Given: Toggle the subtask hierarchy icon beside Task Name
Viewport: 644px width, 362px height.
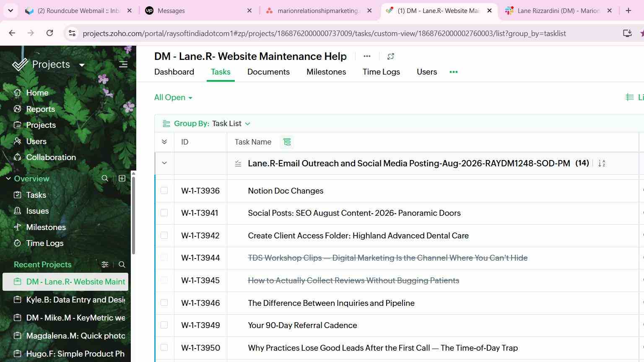Looking at the screenshot, I should [x=287, y=142].
